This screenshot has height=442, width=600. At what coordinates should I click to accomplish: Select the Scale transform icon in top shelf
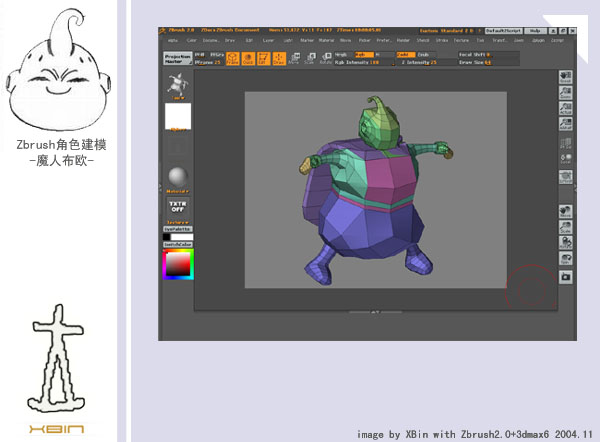(x=310, y=58)
